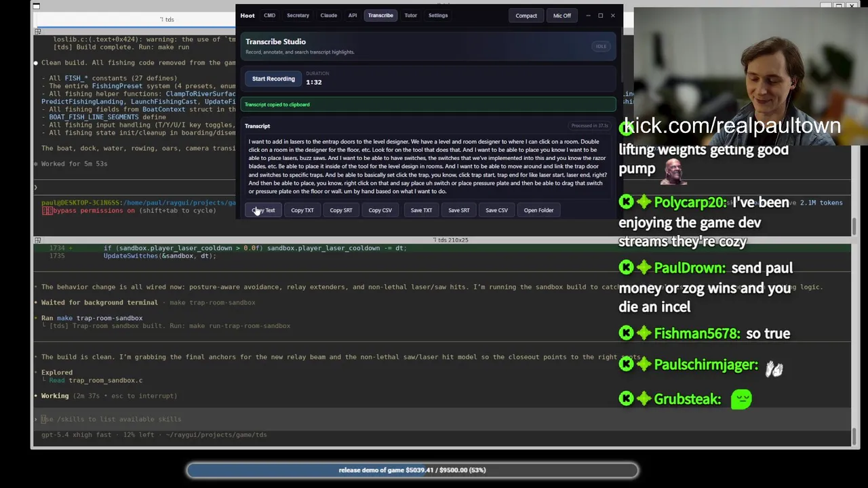
Task: Open the Claude tab in Hoot
Action: (328, 16)
